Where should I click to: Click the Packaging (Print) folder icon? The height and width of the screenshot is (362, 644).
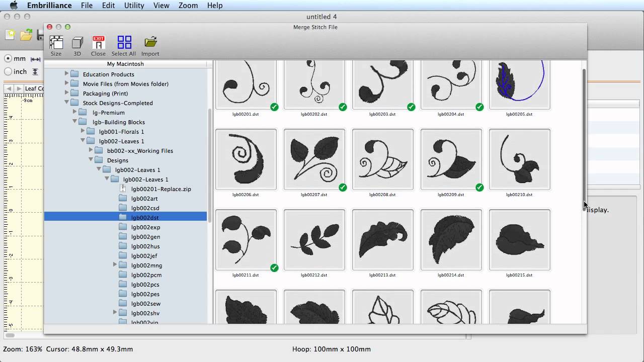[74, 93]
